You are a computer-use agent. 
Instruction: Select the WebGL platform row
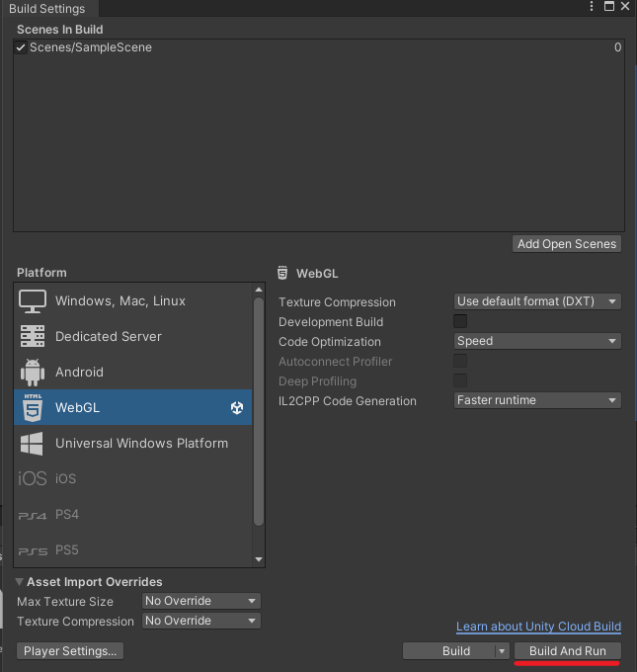coord(132,407)
